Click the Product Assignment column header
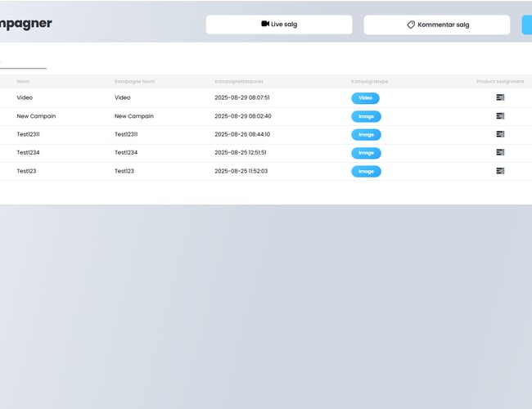The height and width of the screenshot is (409, 532). [500, 82]
